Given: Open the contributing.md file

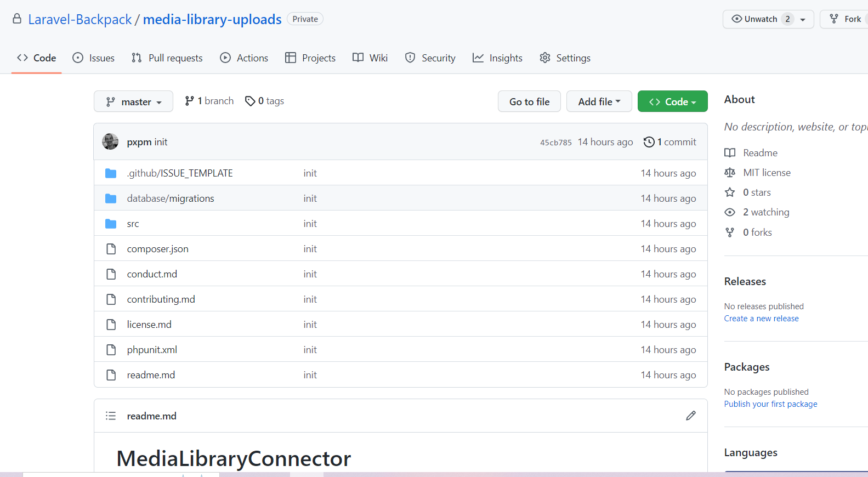Looking at the screenshot, I should click(x=161, y=299).
